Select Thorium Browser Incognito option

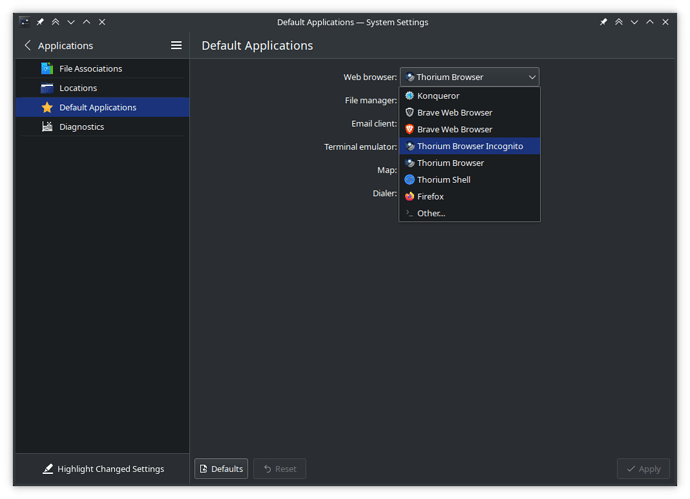click(469, 146)
